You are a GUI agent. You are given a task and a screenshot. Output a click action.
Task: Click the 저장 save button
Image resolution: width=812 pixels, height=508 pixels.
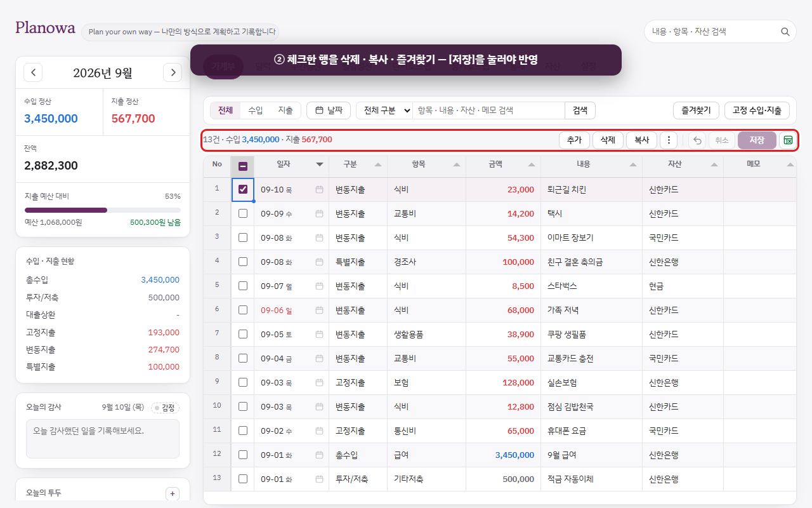tap(757, 140)
